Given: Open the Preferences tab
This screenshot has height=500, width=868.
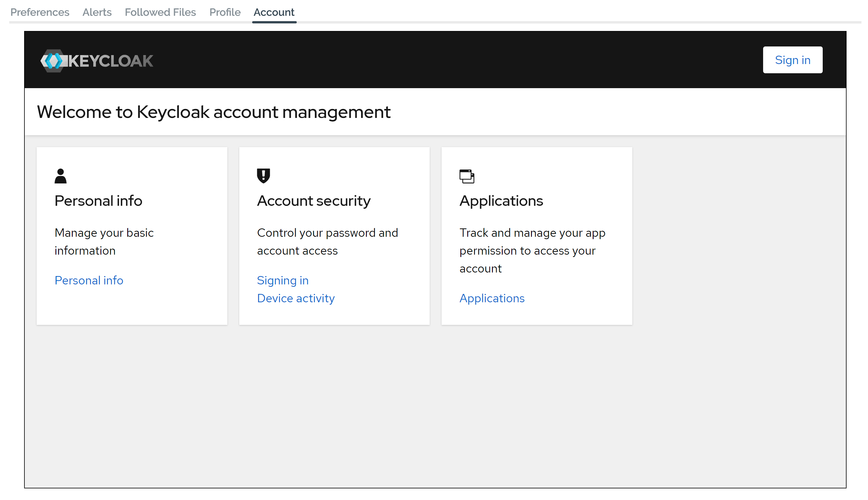Looking at the screenshot, I should click(40, 13).
